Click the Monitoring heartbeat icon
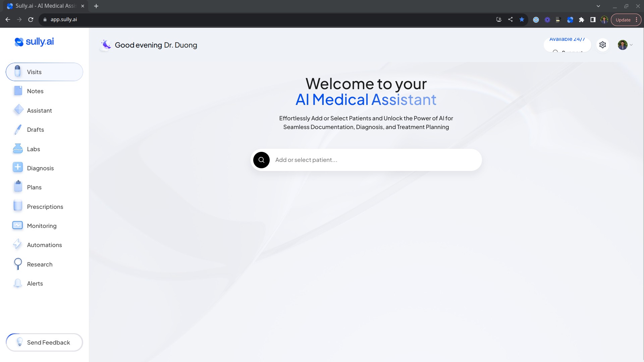Screen dimensions: 644x362 pos(18,226)
